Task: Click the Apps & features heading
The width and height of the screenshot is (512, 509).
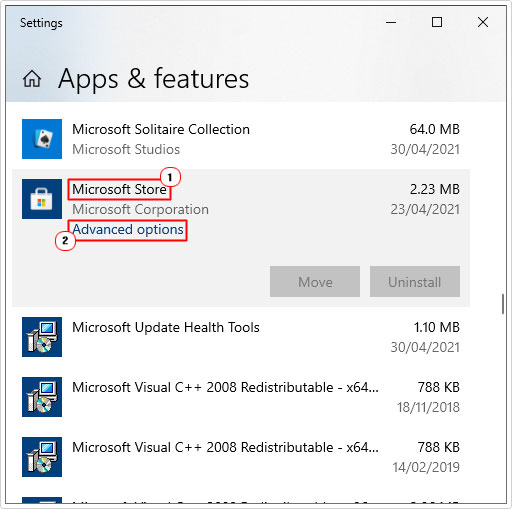Action: coord(153,79)
